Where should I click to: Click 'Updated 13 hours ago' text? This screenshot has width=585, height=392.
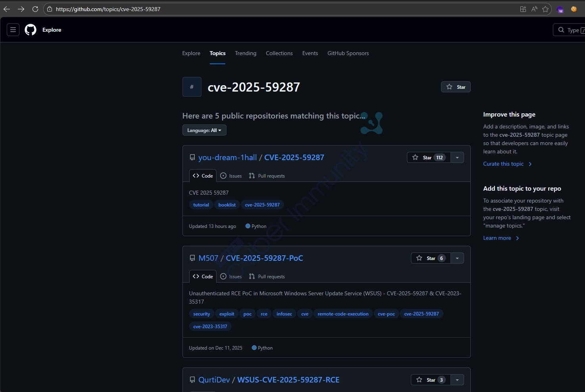[x=213, y=226]
